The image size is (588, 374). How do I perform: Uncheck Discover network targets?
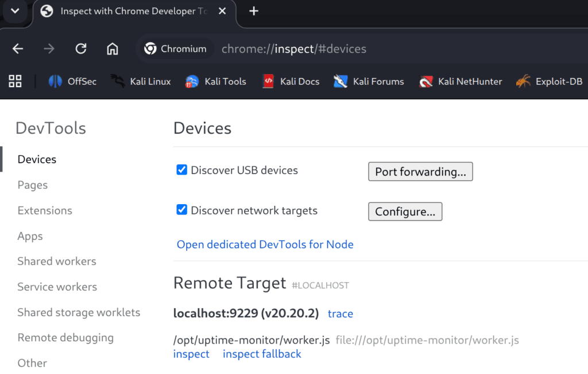pyautogui.click(x=182, y=209)
